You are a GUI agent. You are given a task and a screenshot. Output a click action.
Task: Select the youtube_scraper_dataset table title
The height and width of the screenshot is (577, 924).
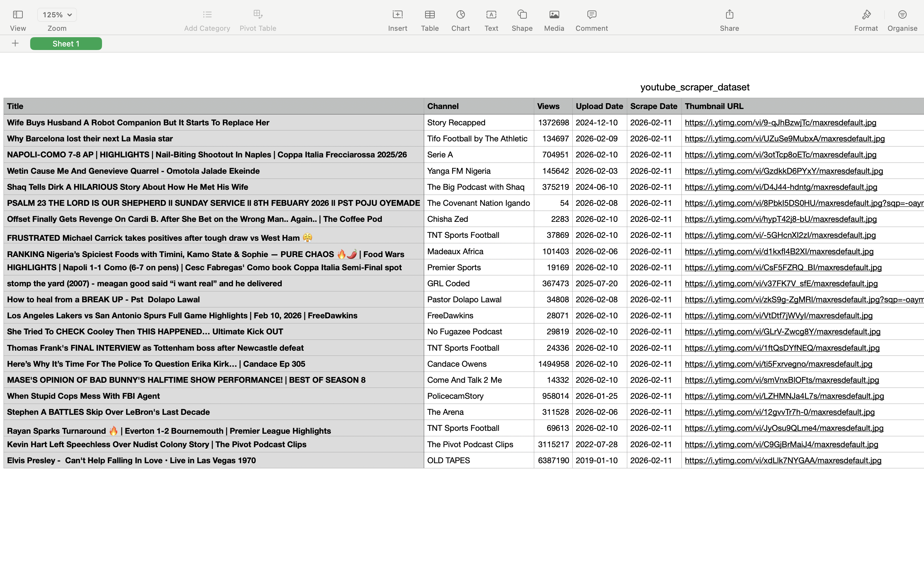(695, 88)
